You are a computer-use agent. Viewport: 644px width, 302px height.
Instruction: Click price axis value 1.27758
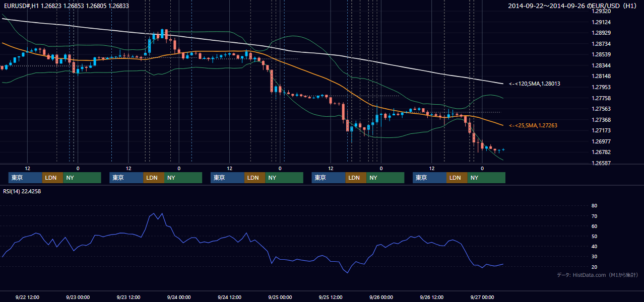(601, 98)
